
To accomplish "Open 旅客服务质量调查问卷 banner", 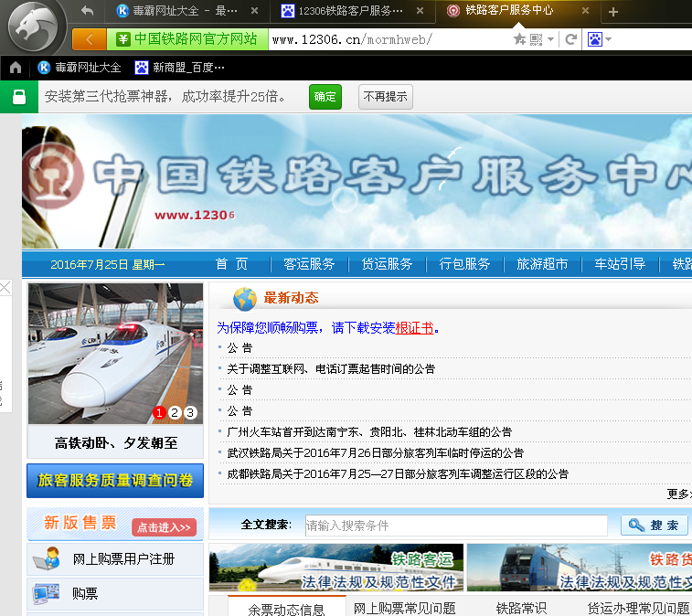I will click(x=115, y=480).
